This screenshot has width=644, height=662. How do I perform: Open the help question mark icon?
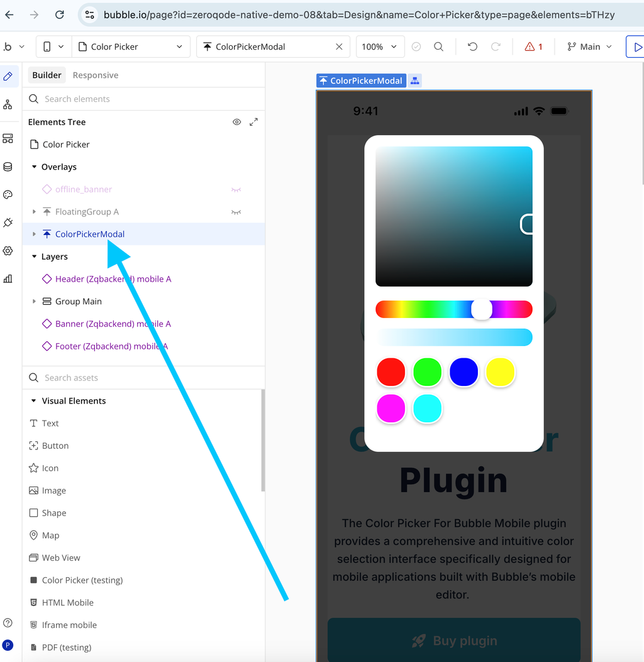click(8, 623)
